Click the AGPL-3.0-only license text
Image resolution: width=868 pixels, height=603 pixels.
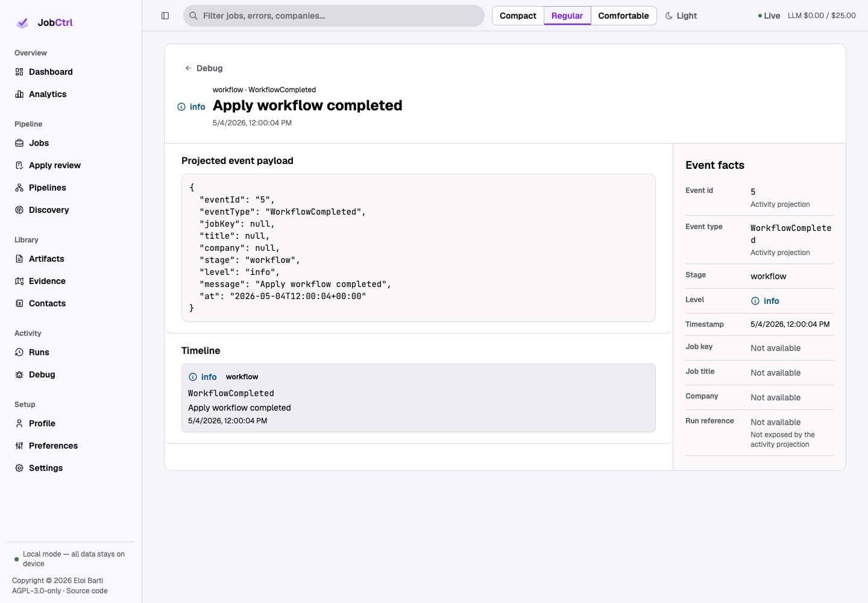[37, 591]
